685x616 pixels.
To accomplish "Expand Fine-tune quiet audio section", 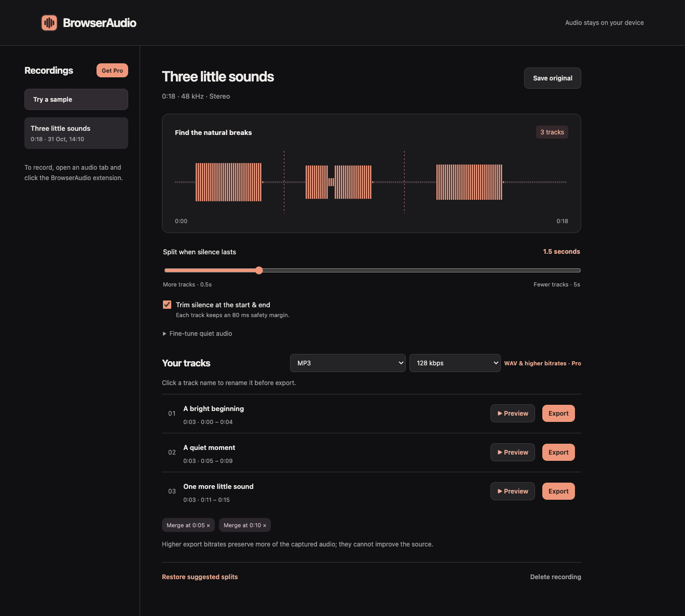I will [x=198, y=334].
